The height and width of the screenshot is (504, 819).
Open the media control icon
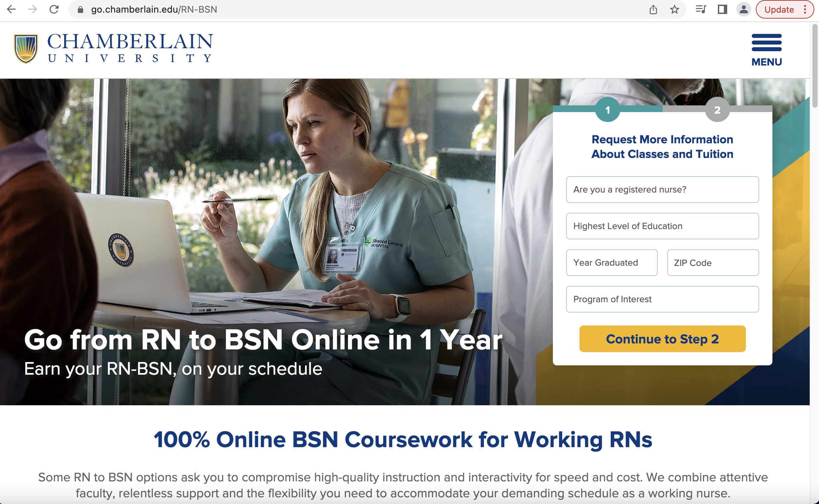pyautogui.click(x=701, y=9)
